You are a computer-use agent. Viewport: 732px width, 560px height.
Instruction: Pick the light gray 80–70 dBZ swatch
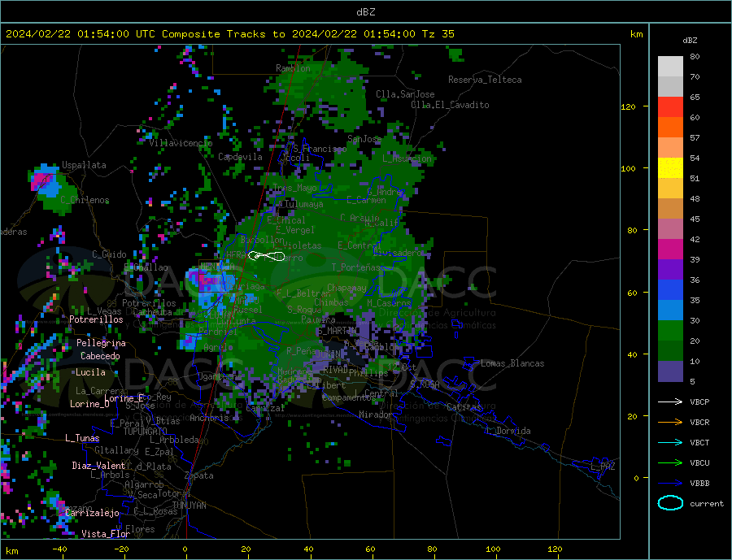(670, 67)
